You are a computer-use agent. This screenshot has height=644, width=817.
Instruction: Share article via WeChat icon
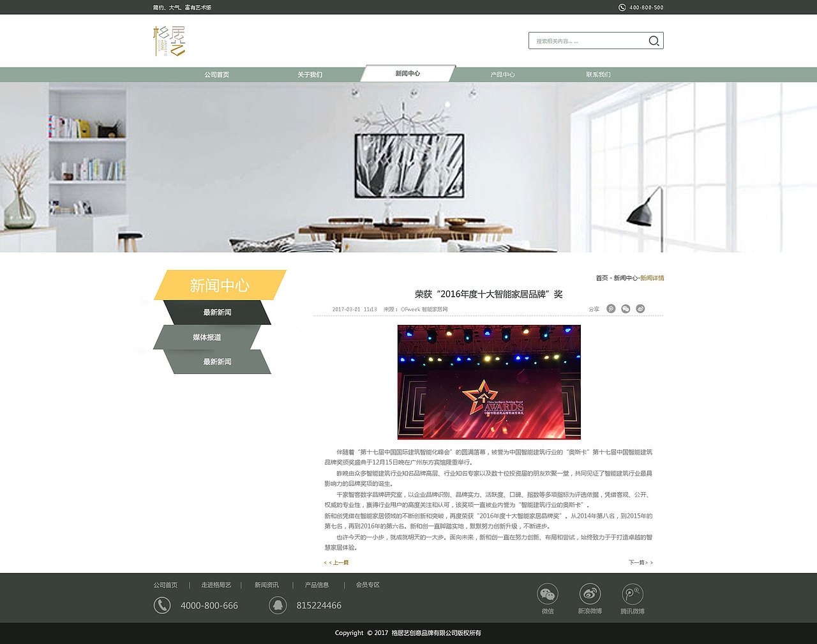[x=626, y=308]
